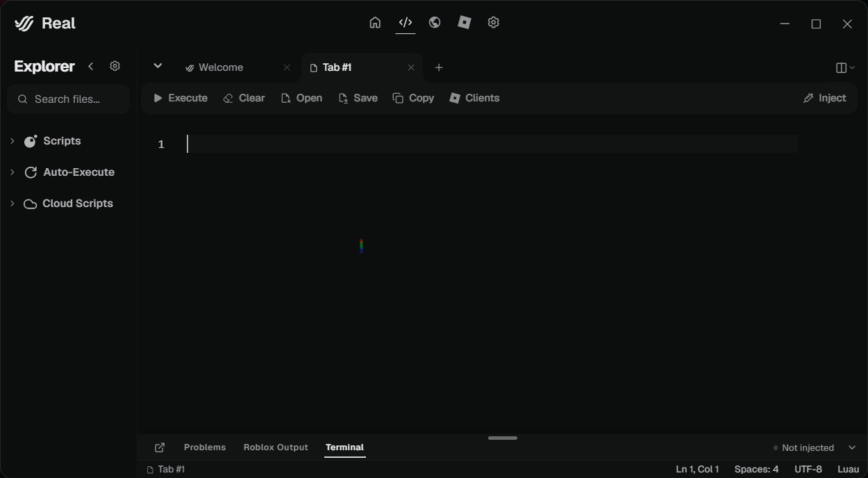
Task: Copy the script contents
Action: click(413, 98)
